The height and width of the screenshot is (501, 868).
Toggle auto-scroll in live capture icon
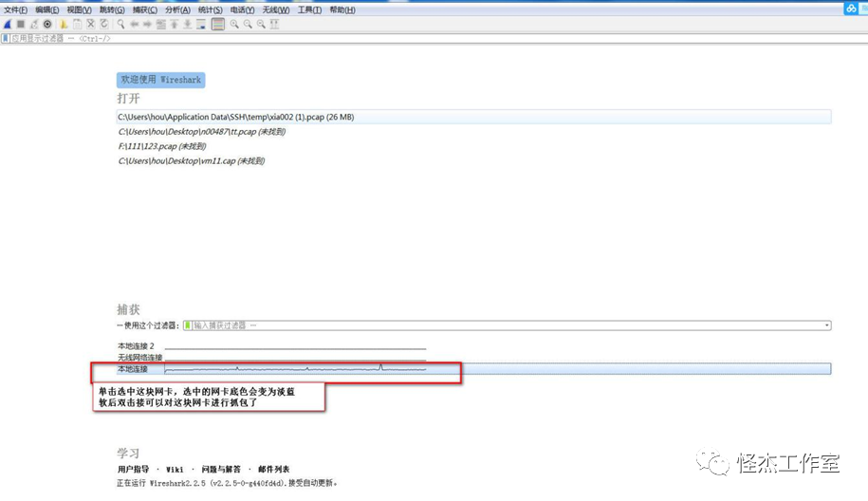(201, 24)
